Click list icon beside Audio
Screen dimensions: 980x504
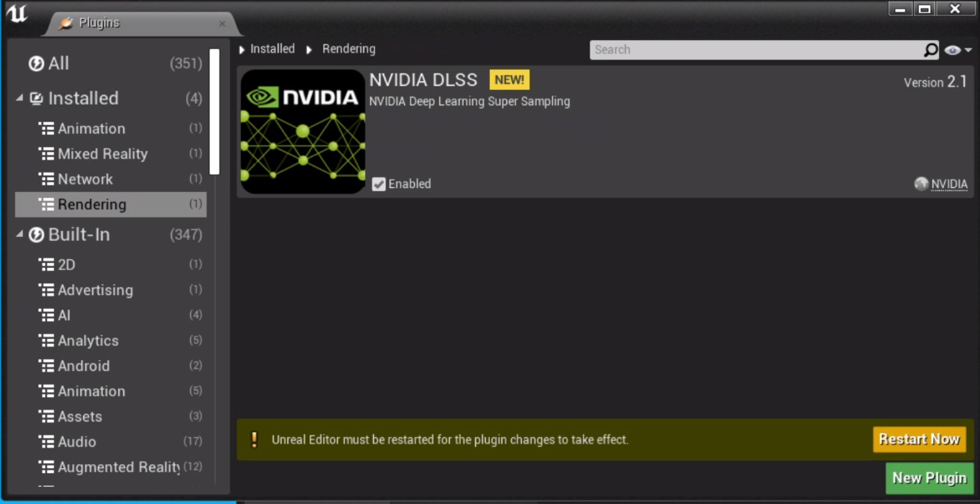point(47,442)
